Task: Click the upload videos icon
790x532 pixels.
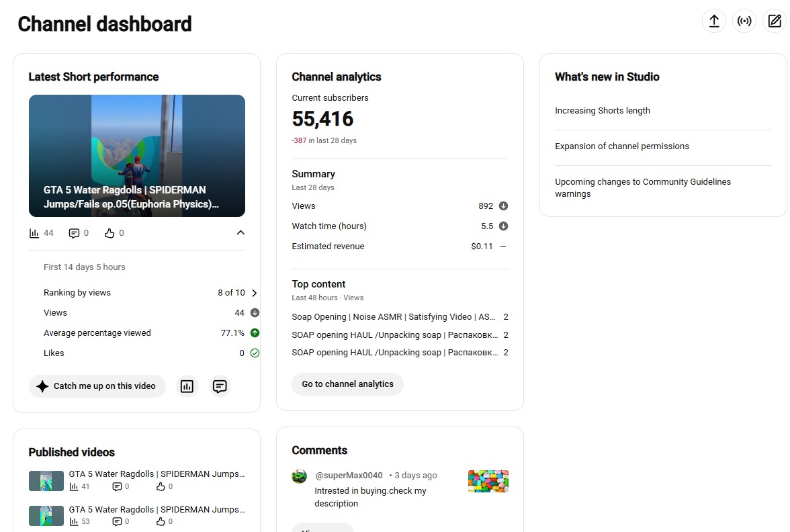Action: [x=714, y=21]
